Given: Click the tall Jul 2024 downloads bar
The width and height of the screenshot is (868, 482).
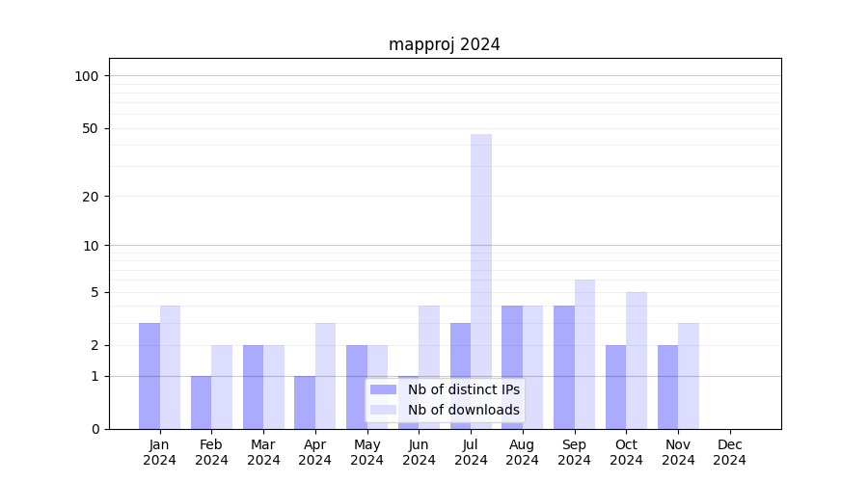Looking at the screenshot, I should point(481,280).
